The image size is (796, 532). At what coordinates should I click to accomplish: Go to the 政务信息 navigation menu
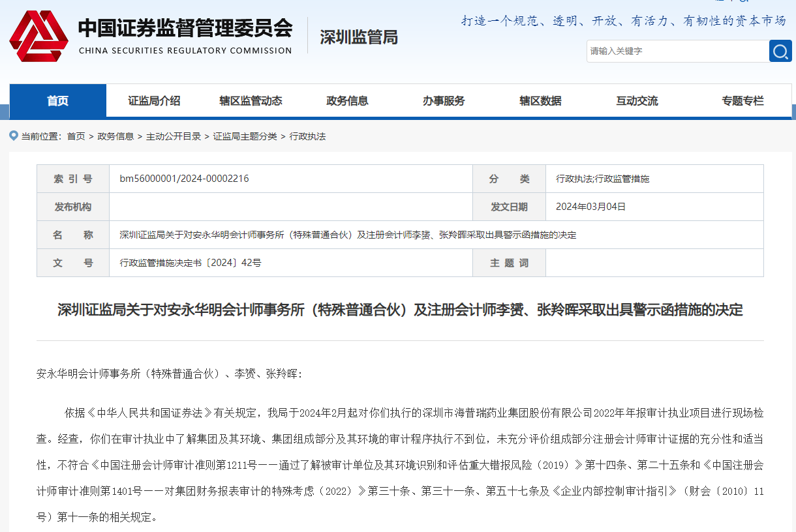pyautogui.click(x=347, y=100)
